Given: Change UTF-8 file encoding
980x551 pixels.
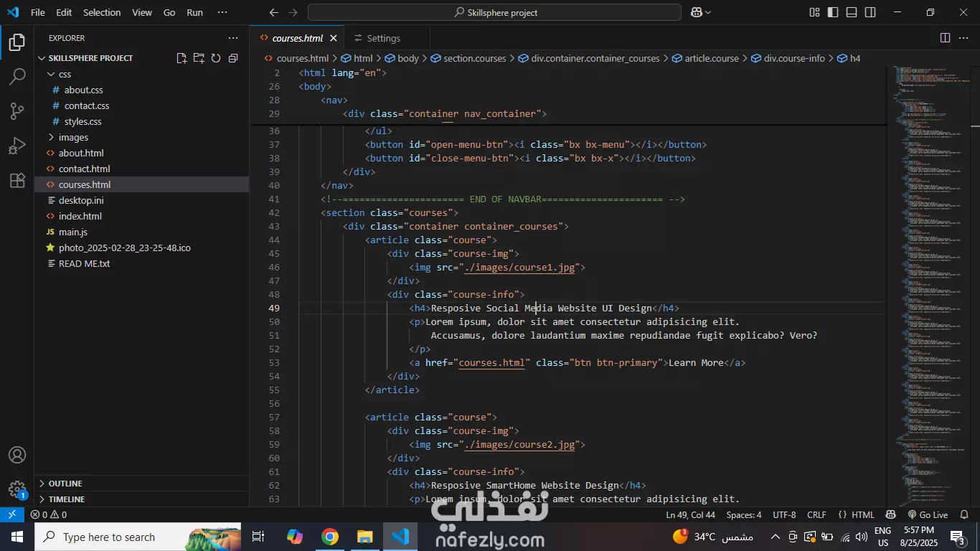Looking at the screenshot, I should coord(784,514).
